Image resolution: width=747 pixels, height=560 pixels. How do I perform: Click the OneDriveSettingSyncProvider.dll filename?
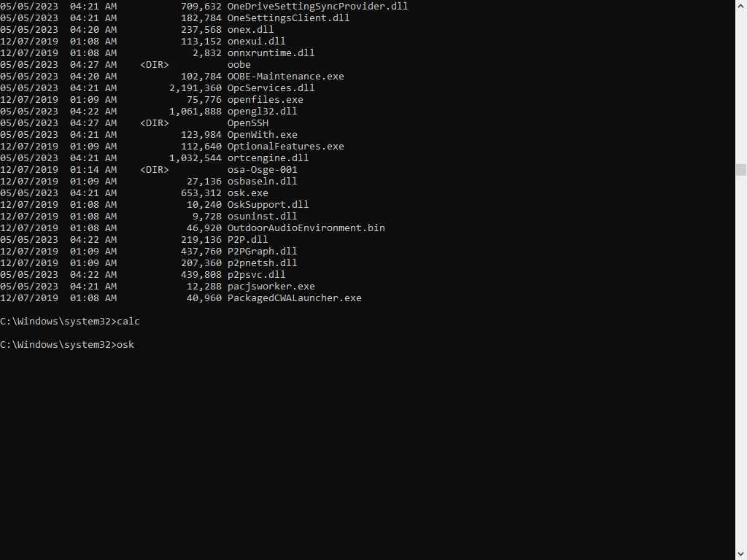pyautogui.click(x=318, y=7)
